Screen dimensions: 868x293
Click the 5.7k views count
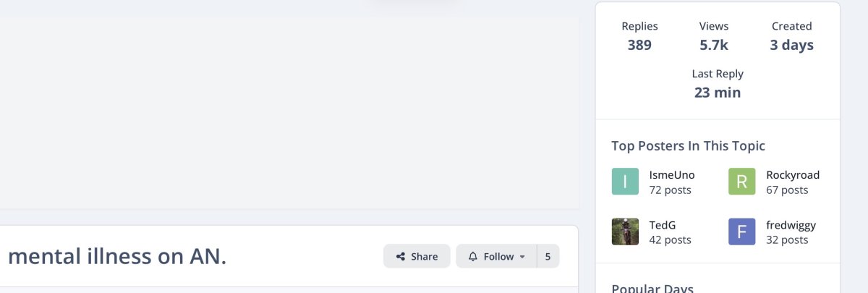pyautogui.click(x=714, y=45)
